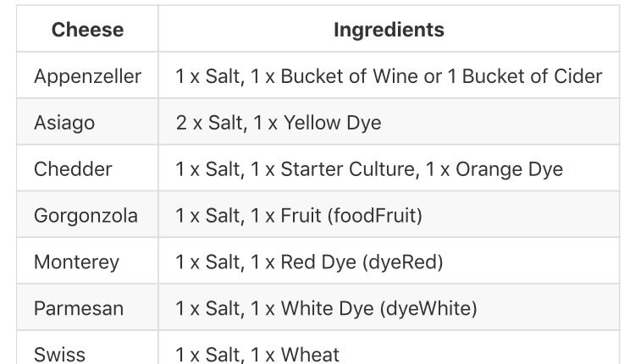Select the Gorgonzola cheese cell

point(86,216)
